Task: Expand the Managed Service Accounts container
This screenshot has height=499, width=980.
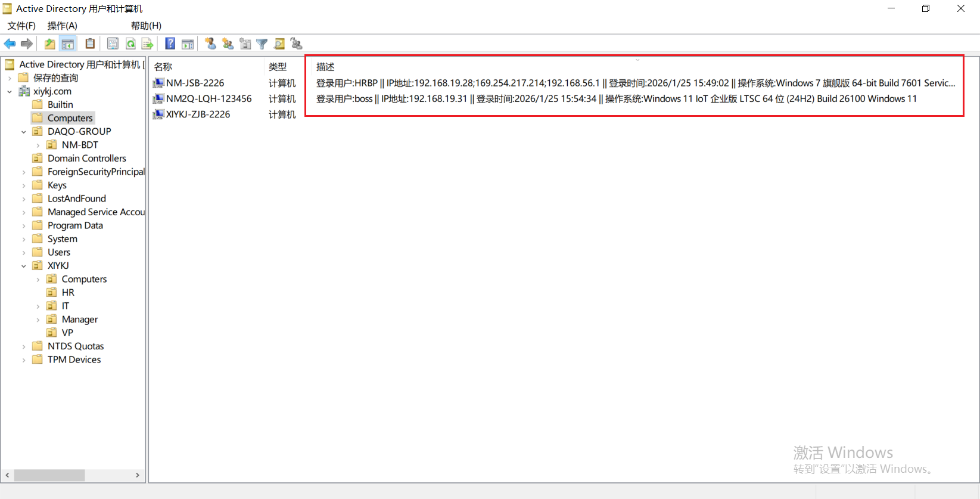Action: click(x=24, y=212)
